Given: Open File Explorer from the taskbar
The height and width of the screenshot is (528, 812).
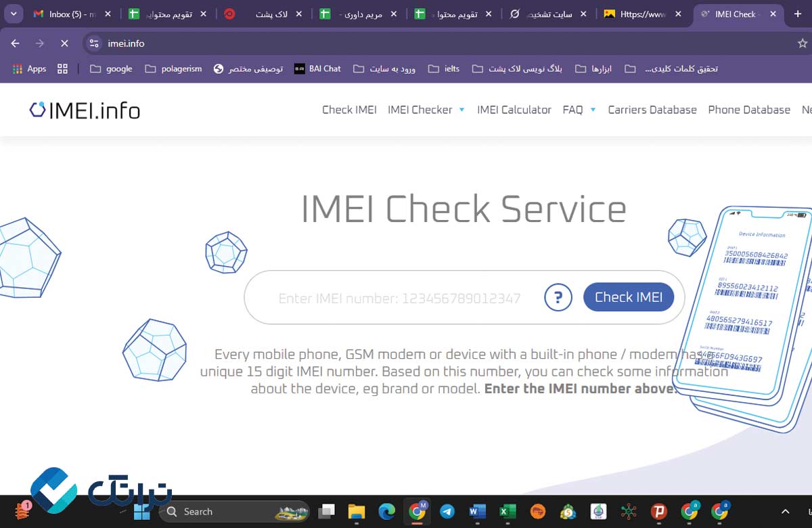Looking at the screenshot, I should pos(356,512).
